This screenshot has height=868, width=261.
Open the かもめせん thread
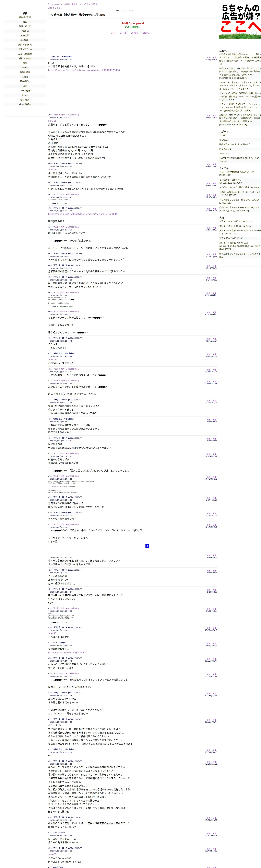(x=224, y=153)
